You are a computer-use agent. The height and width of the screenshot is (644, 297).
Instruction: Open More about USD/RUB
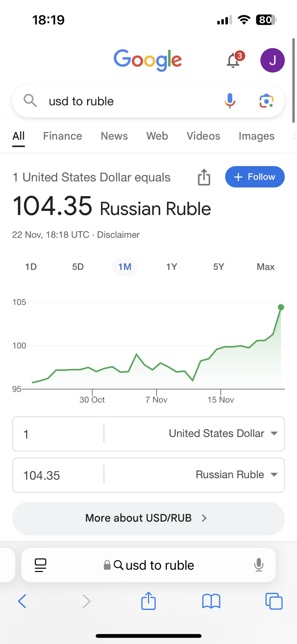pos(148,518)
